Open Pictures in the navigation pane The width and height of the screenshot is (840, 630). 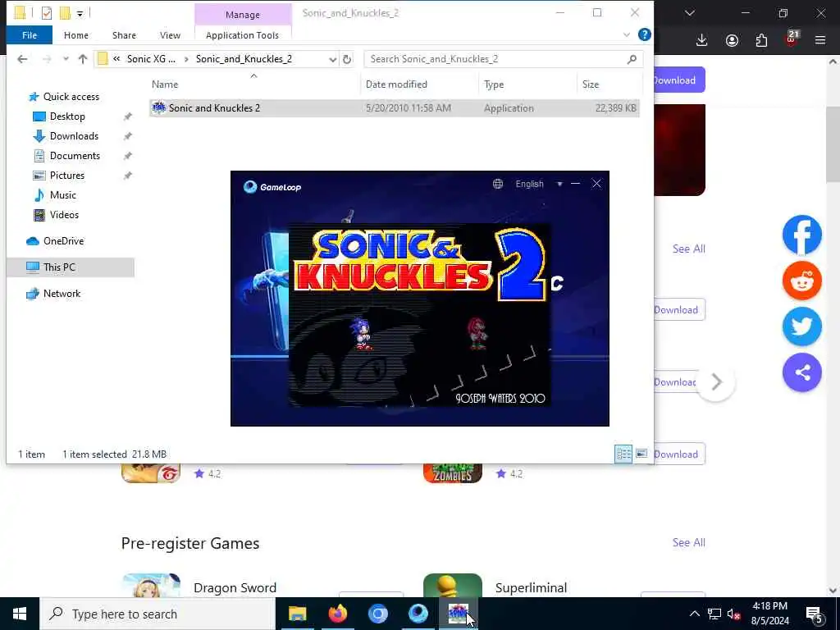tap(67, 176)
